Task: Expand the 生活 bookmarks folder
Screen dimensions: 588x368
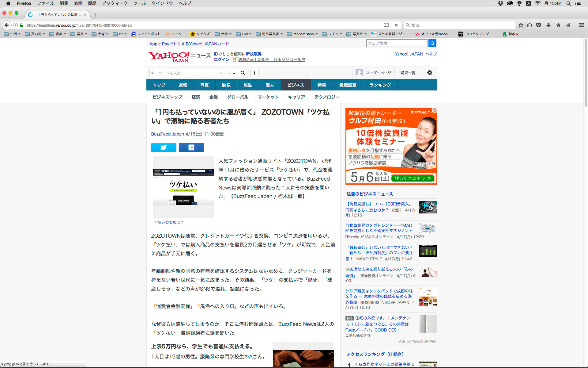Action: [12, 34]
